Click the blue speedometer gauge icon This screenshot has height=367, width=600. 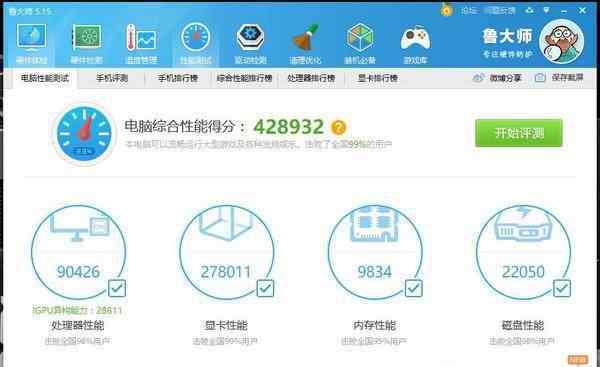click(x=84, y=134)
